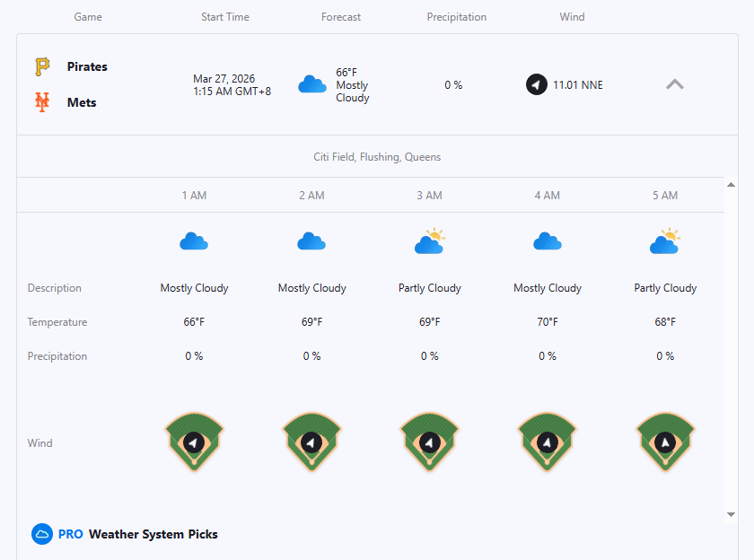
Task: Click the Mets team logo
Action: pyautogui.click(x=42, y=102)
